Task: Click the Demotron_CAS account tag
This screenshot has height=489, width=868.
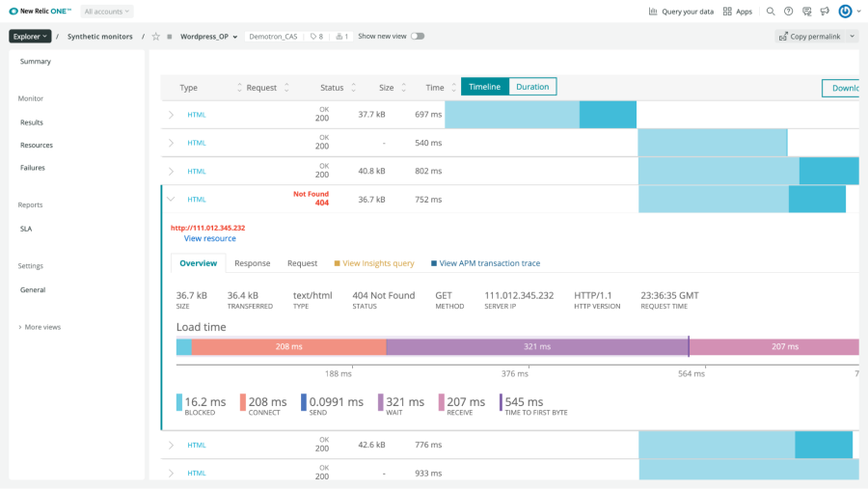Action: click(274, 37)
